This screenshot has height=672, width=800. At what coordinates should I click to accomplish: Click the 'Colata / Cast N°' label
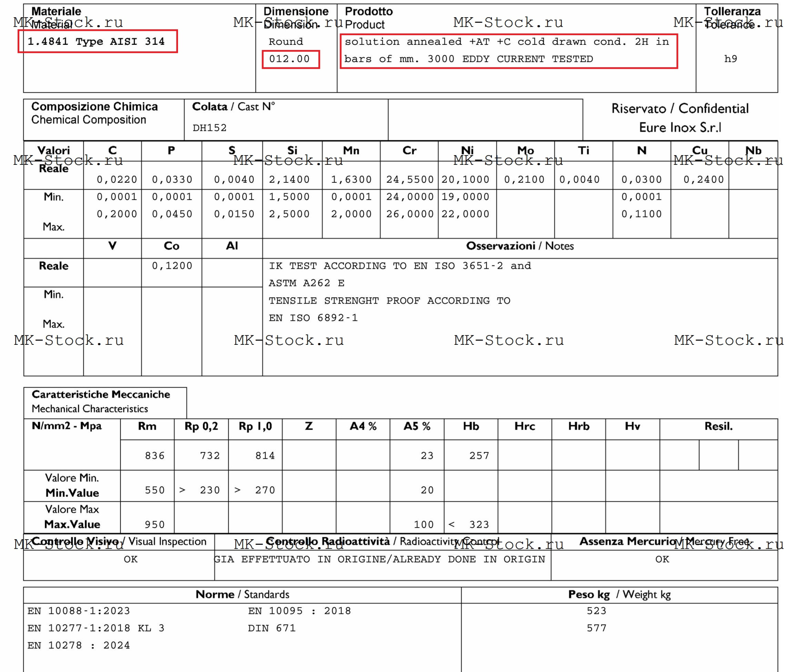pyautogui.click(x=234, y=107)
